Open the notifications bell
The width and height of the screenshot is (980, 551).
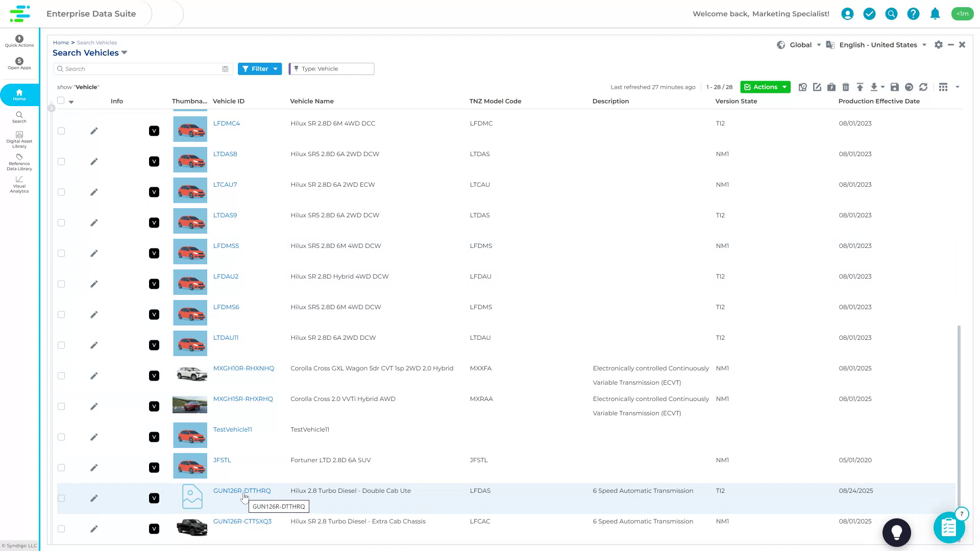(x=935, y=14)
